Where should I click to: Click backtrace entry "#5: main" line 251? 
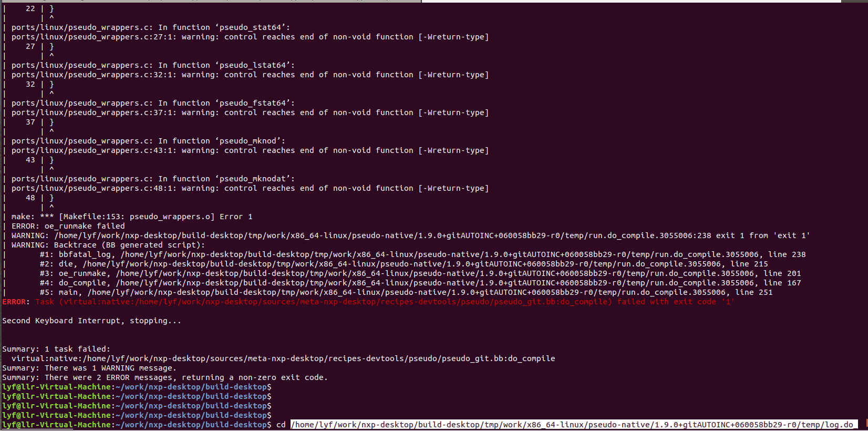pyautogui.click(x=406, y=292)
